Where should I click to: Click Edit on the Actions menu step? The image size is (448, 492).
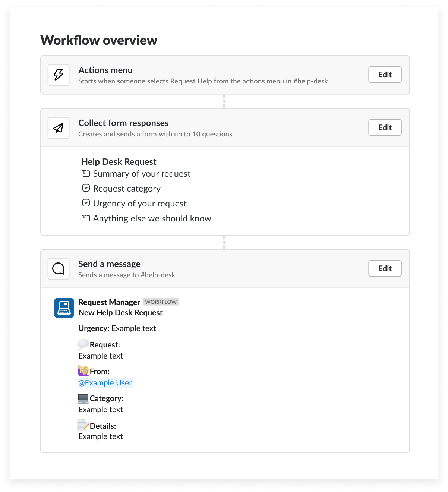point(385,75)
